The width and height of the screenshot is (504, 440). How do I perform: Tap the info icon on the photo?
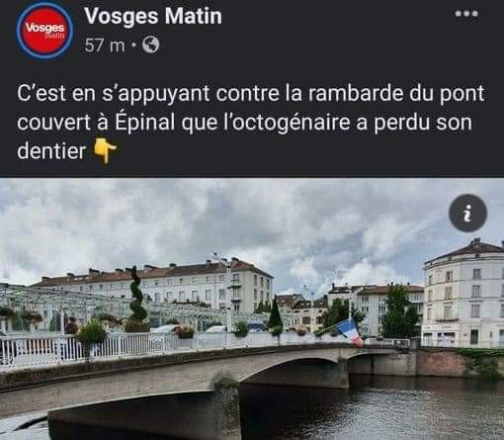(x=467, y=214)
